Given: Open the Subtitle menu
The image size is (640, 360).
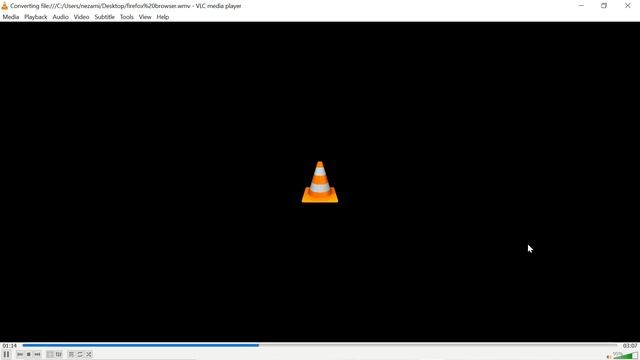Looking at the screenshot, I should coord(104,17).
